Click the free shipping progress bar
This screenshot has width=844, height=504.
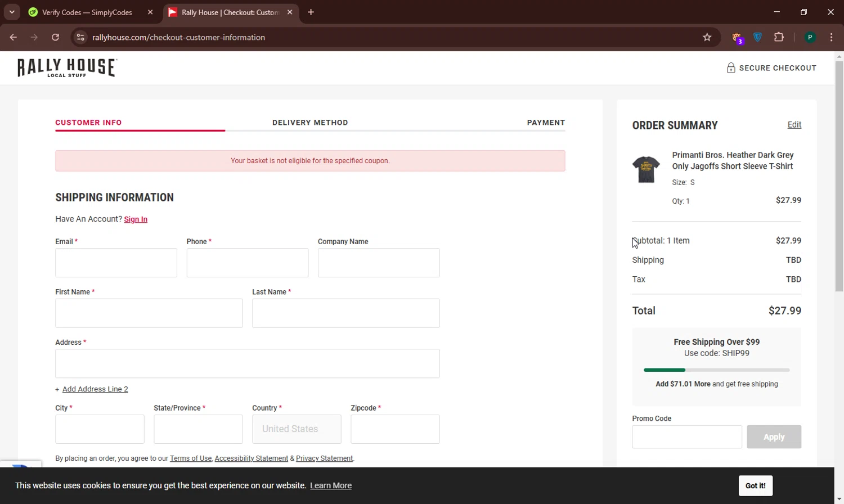(x=717, y=370)
